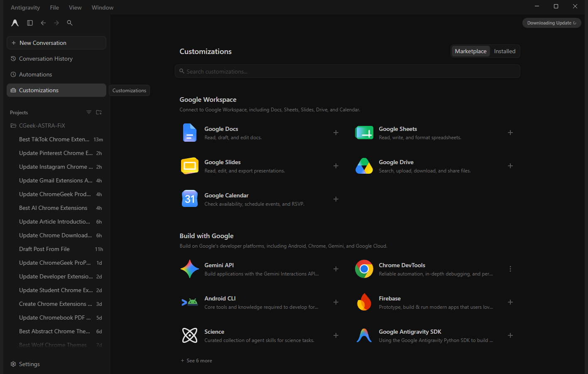
Task: Click the Downloading Update status button
Action: pos(551,23)
